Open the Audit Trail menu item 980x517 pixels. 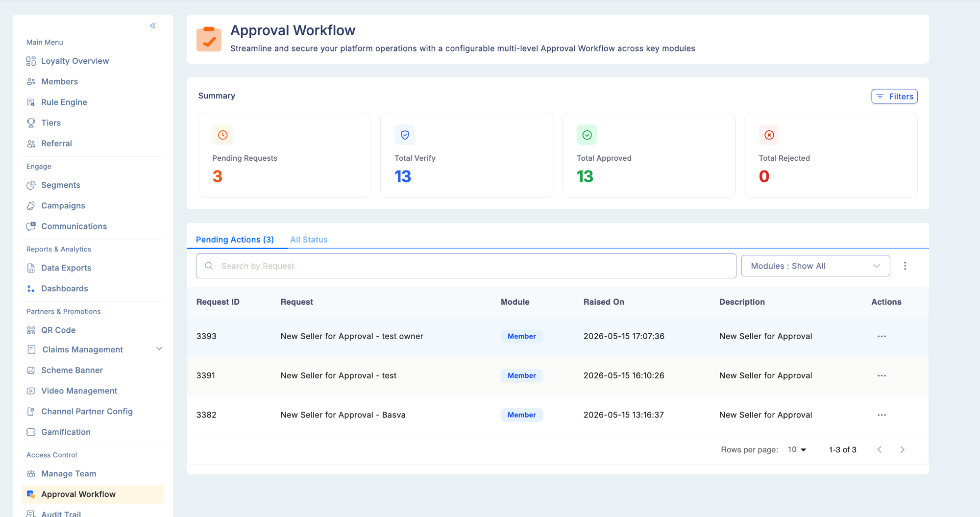click(x=61, y=514)
